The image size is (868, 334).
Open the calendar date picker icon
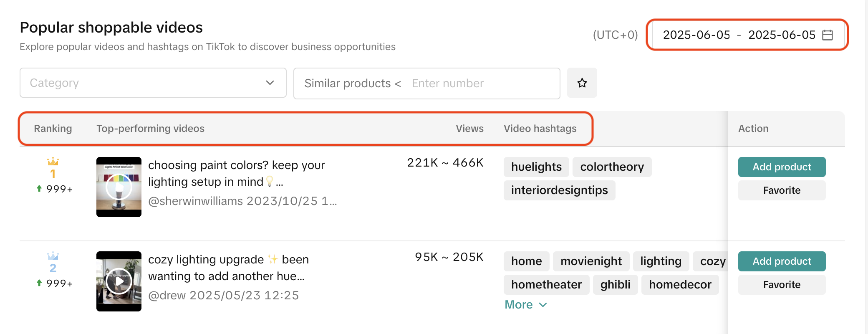point(827,35)
